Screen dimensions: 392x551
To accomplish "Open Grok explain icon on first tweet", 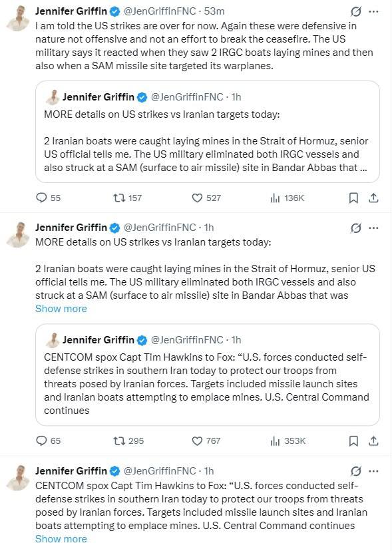I will tap(356, 11).
